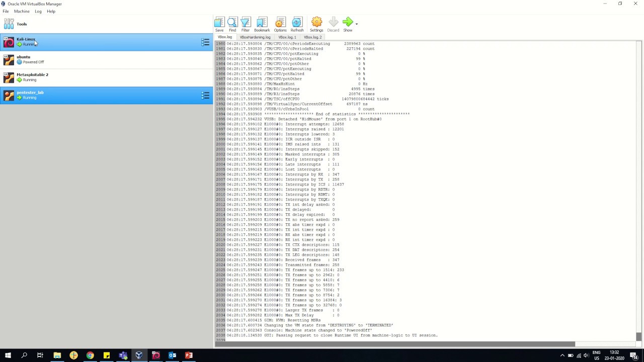Switch to the VBox.log tab
Viewport: 644px width, 362px height.
[225, 37]
